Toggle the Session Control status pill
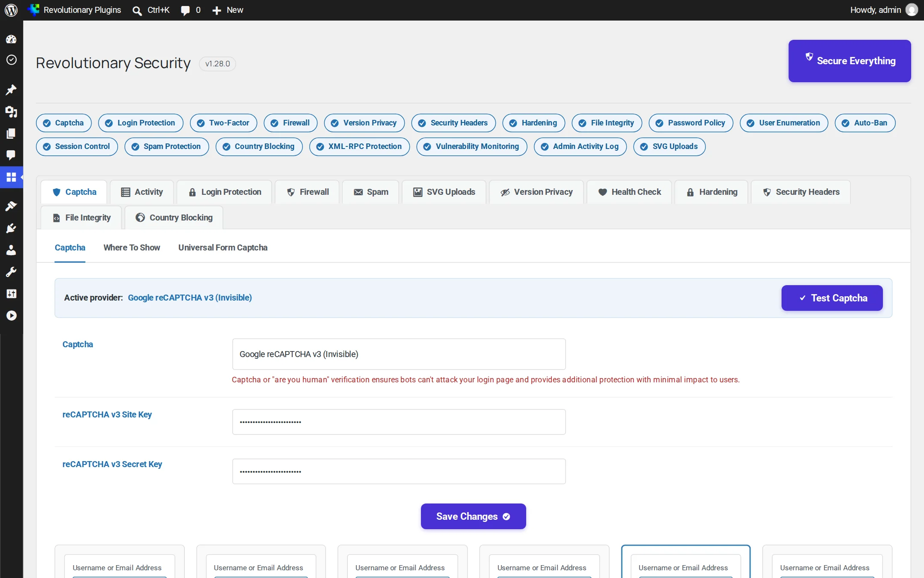 coord(77,146)
